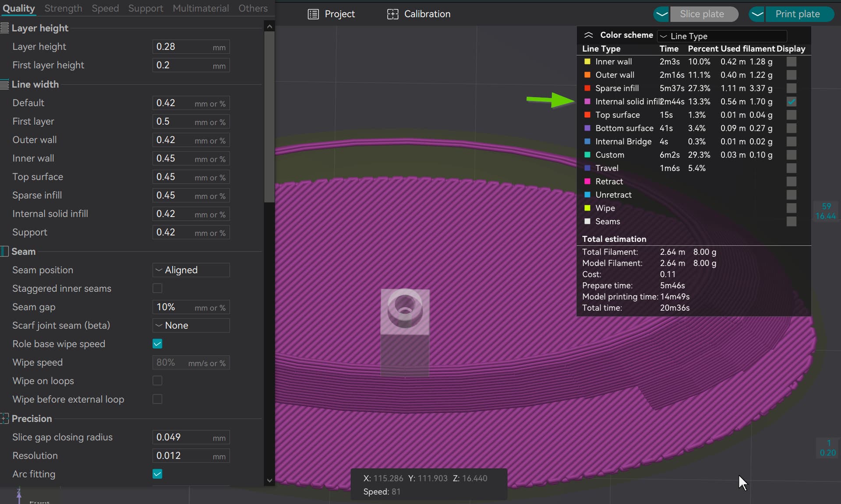
Task: Edit Inner wall line width field
Action: (x=191, y=159)
